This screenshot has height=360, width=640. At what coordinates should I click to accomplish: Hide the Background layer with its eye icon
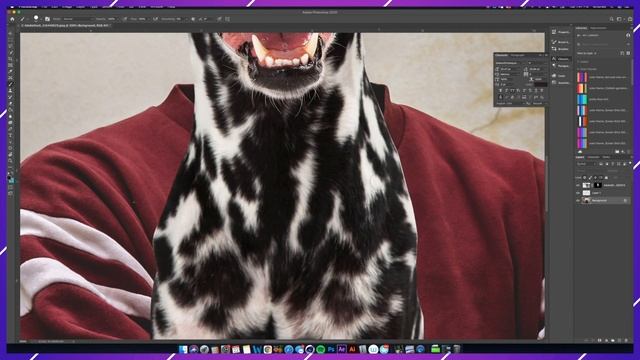click(578, 200)
